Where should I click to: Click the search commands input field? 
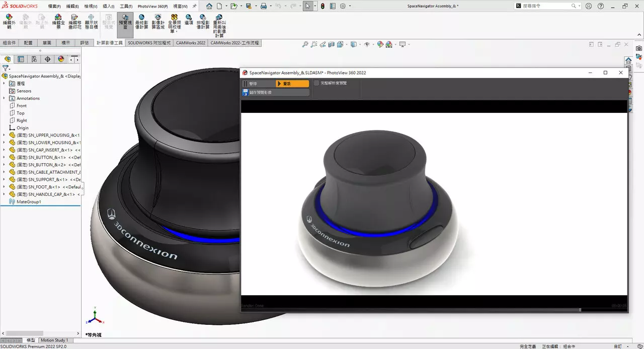tap(546, 6)
